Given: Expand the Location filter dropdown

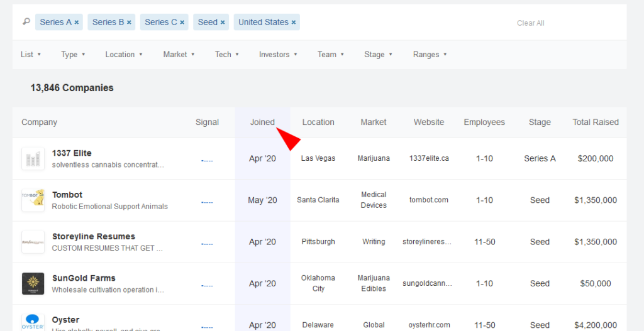Looking at the screenshot, I should point(124,55).
